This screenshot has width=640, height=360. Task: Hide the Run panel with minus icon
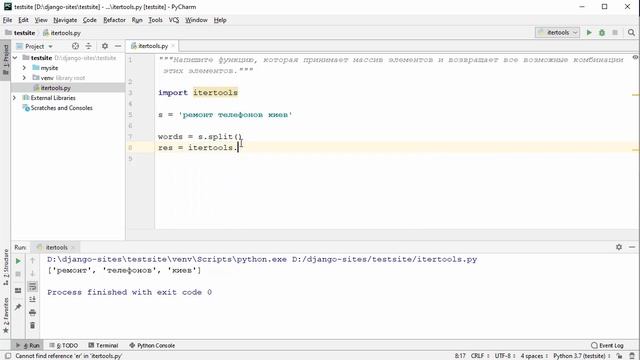[632, 247]
